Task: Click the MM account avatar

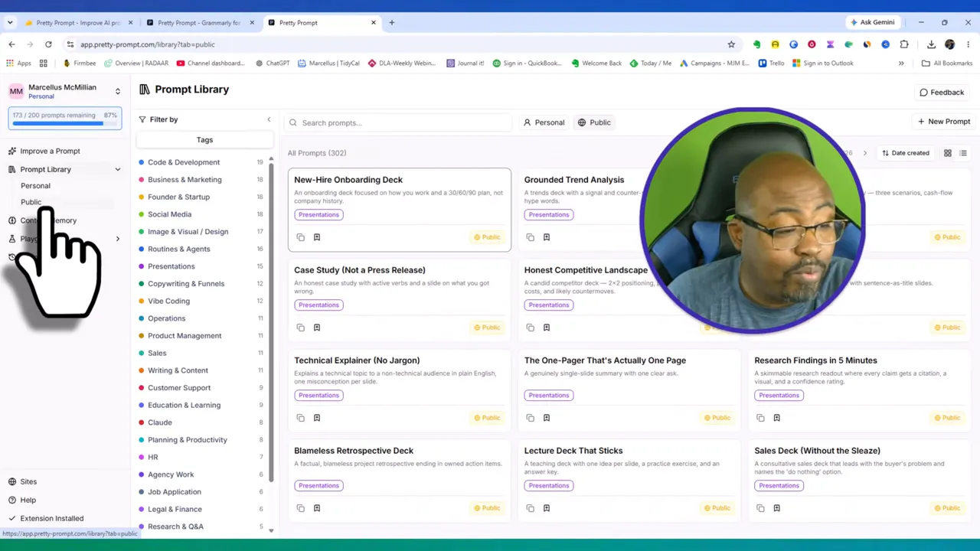Action: (x=16, y=91)
